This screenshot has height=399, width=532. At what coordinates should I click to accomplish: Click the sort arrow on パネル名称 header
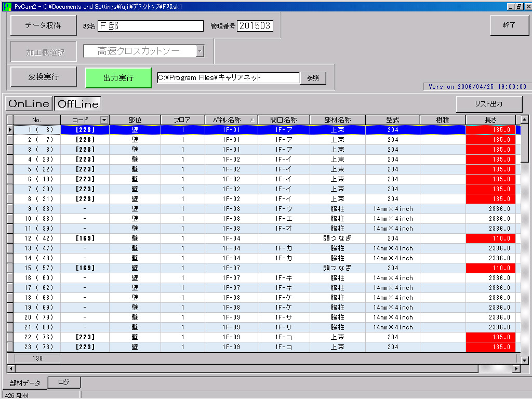252,120
